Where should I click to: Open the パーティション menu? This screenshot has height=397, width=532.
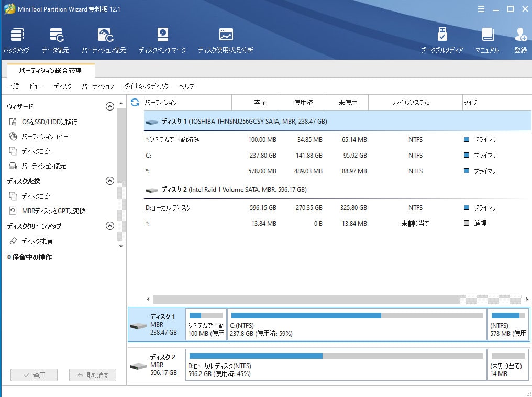point(98,86)
